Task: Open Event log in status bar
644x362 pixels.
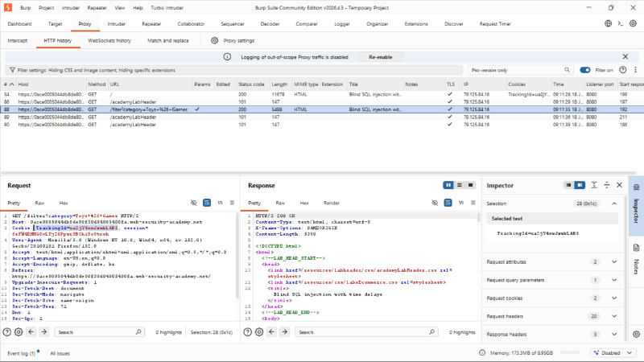Action: (22, 353)
